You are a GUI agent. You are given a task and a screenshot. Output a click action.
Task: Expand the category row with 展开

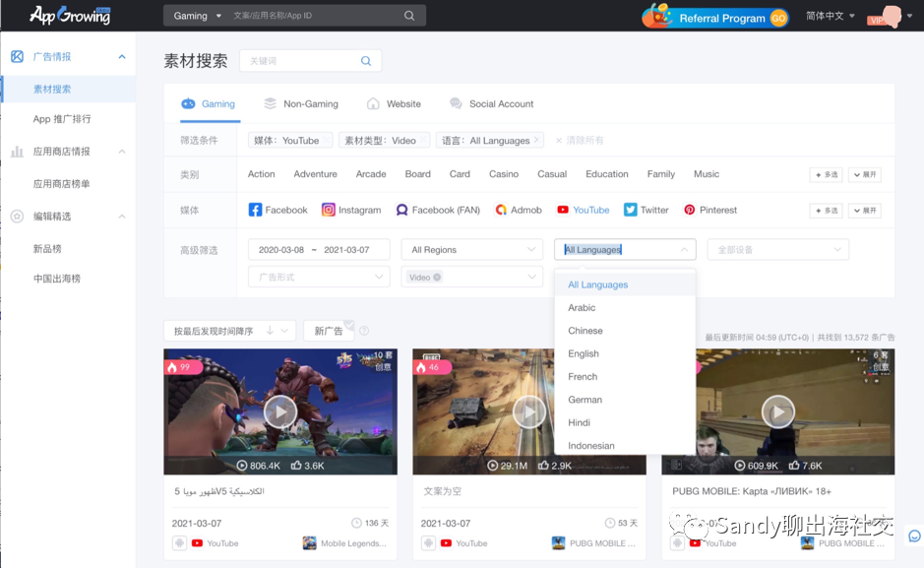pos(863,174)
